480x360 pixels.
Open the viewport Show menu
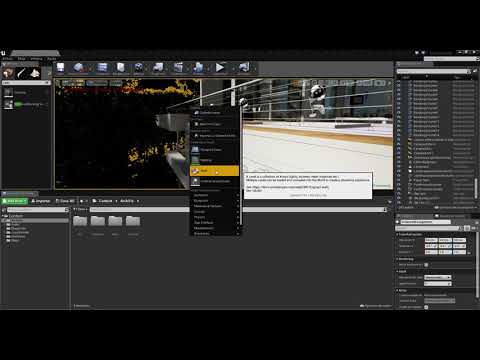[x=116, y=83]
